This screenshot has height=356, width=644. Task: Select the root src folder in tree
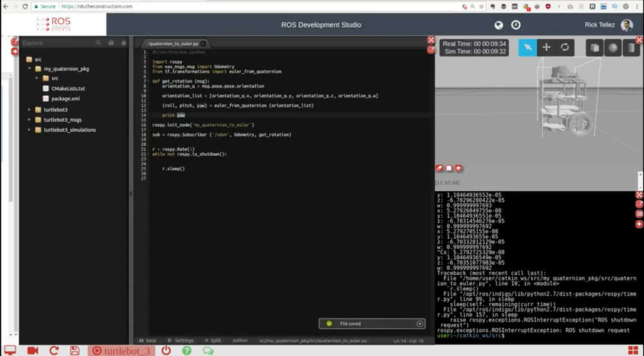pyautogui.click(x=38, y=59)
